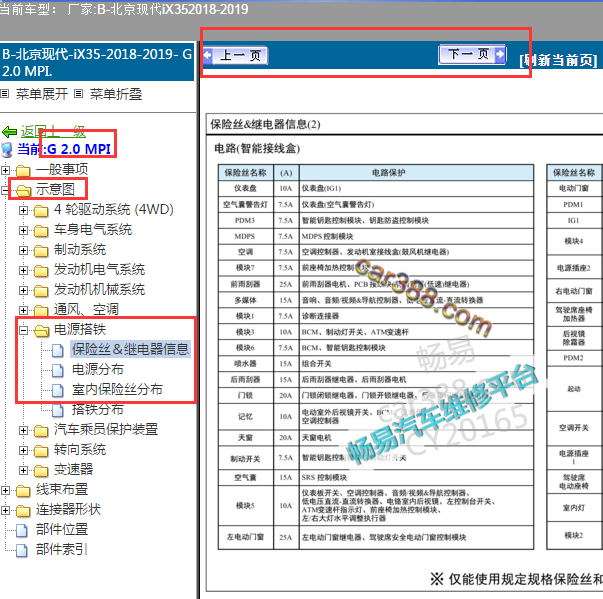Click the page icon beside 搭铁分布

(58, 410)
